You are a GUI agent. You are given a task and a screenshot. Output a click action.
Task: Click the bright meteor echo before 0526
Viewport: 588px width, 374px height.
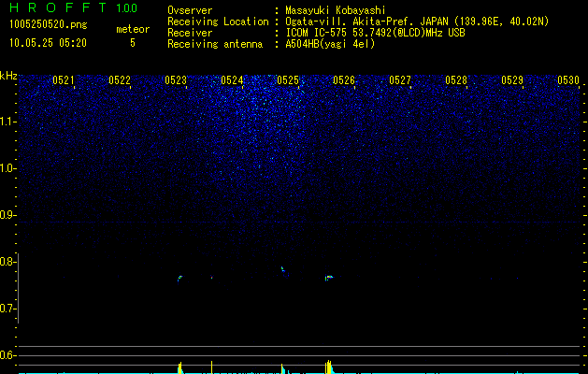328,278
